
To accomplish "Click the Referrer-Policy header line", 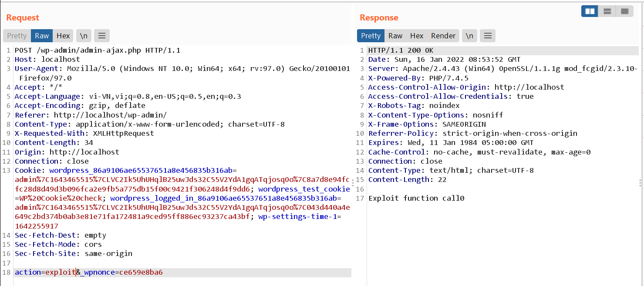I will [x=473, y=133].
